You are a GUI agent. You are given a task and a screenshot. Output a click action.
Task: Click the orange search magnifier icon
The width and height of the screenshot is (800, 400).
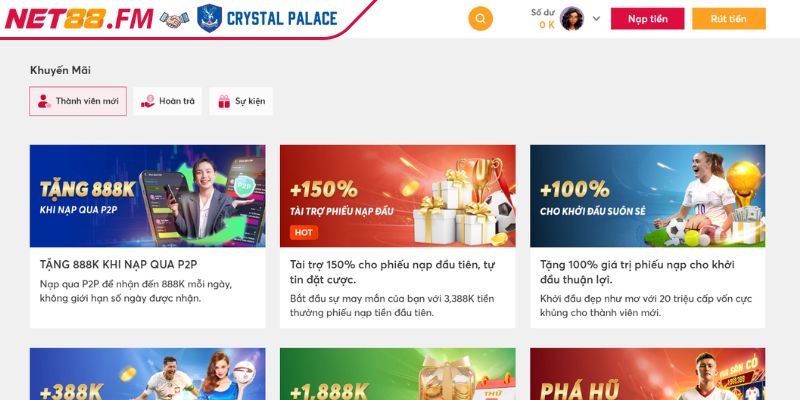[481, 19]
